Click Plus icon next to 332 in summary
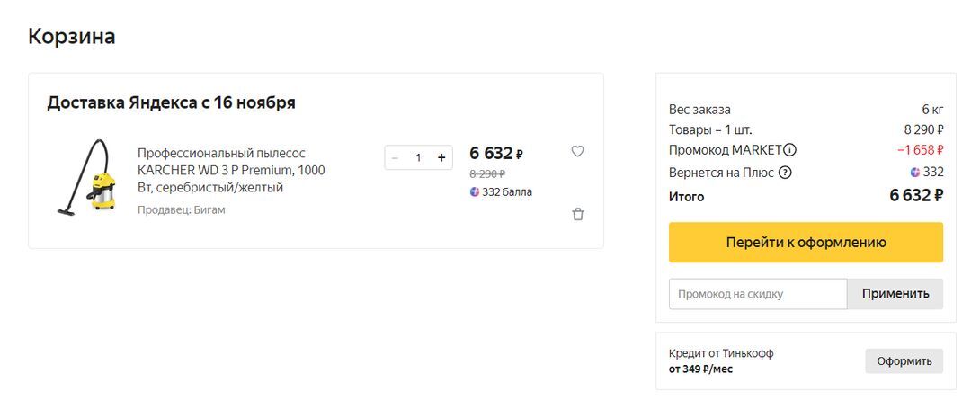The width and height of the screenshot is (980, 400). click(915, 173)
